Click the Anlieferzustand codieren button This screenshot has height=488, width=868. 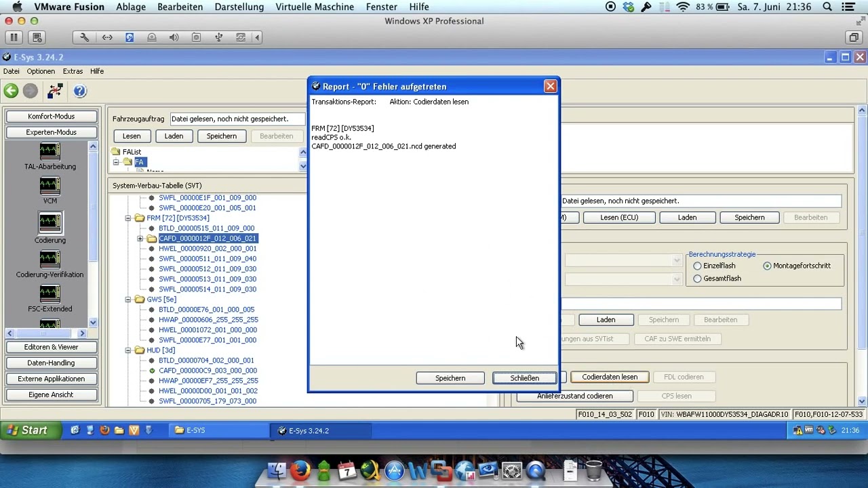(x=575, y=396)
